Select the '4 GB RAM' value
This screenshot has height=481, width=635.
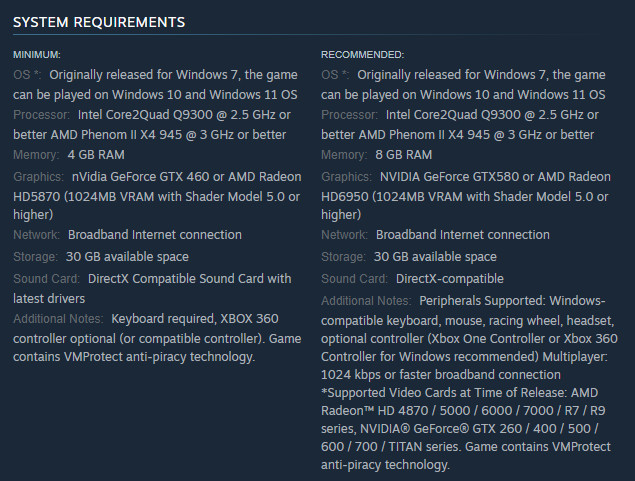(x=96, y=155)
